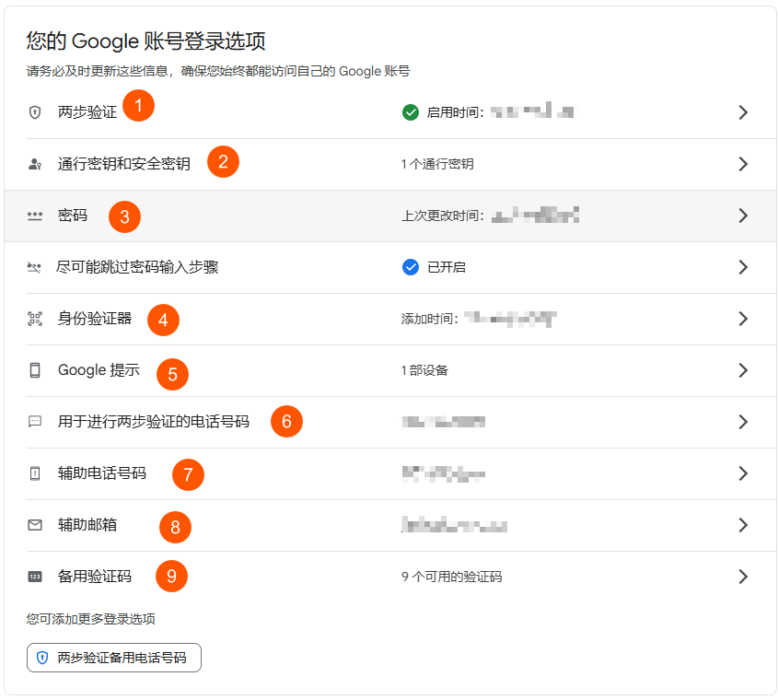Viewport: 778px width, 700px height.
Task: Expand the 身份验证器 row chevron
Action: coord(743,319)
